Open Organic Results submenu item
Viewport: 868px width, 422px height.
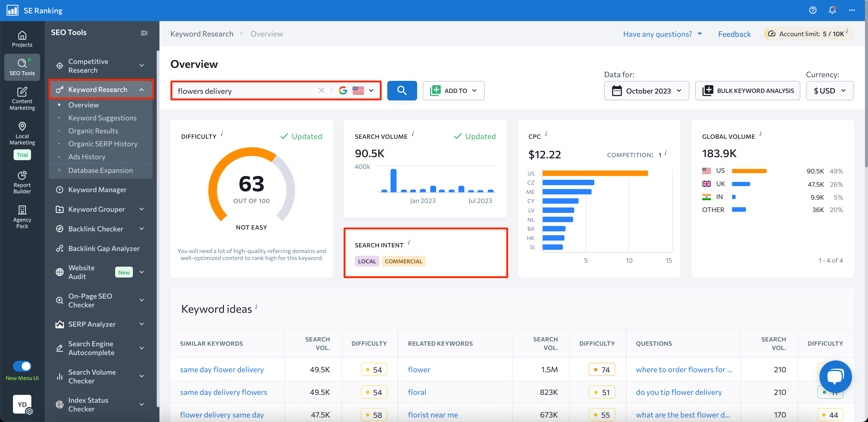93,131
